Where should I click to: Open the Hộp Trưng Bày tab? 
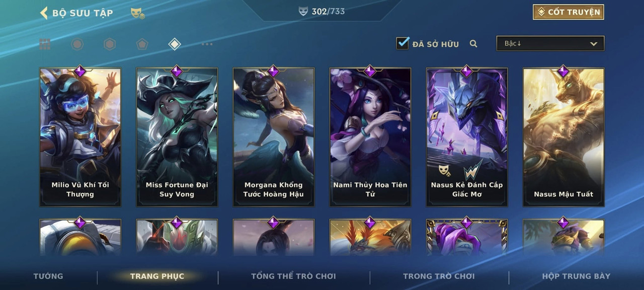pyautogui.click(x=576, y=276)
